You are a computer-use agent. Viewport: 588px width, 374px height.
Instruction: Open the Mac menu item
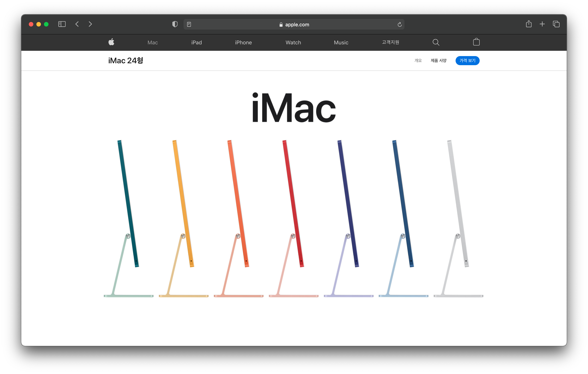pyautogui.click(x=153, y=42)
